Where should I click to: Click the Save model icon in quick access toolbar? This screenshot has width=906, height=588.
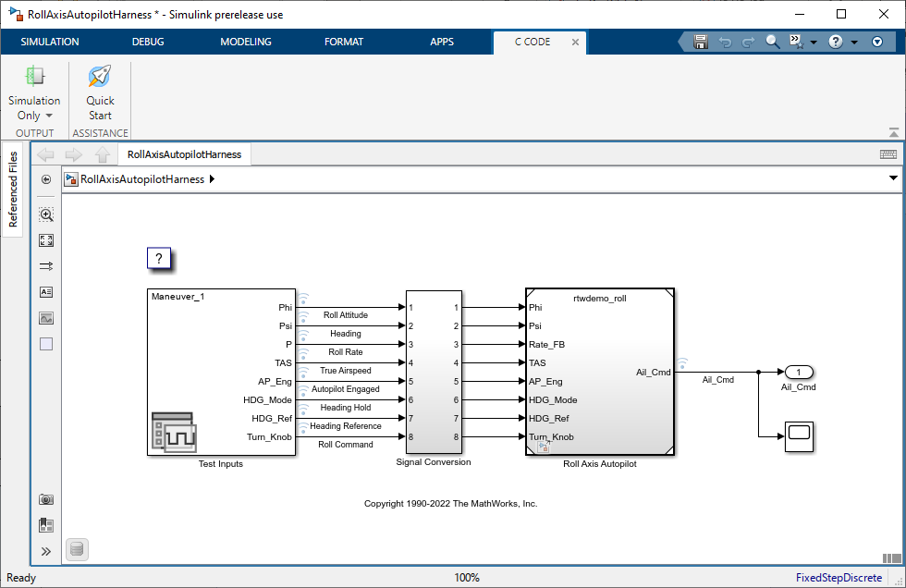(x=700, y=42)
